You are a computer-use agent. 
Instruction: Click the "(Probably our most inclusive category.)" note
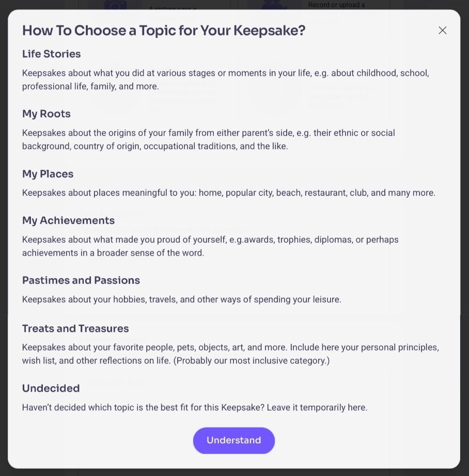tap(252, 360)
